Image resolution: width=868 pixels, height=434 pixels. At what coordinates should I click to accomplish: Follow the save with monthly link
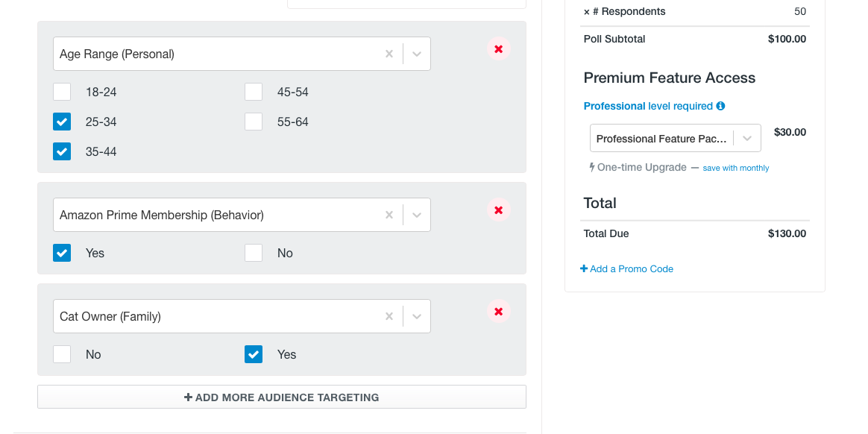point(735,168)
